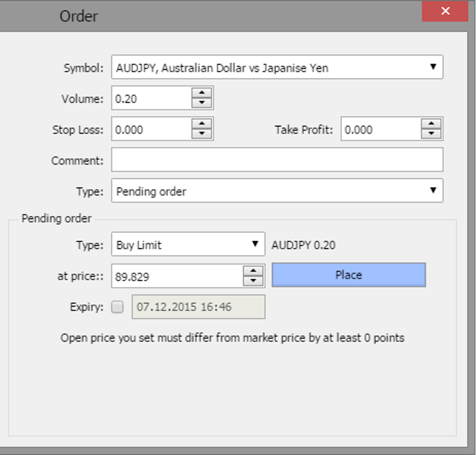
Task: Expand the order Type dropdown showing Pending order
Action: tap(433, 191)
